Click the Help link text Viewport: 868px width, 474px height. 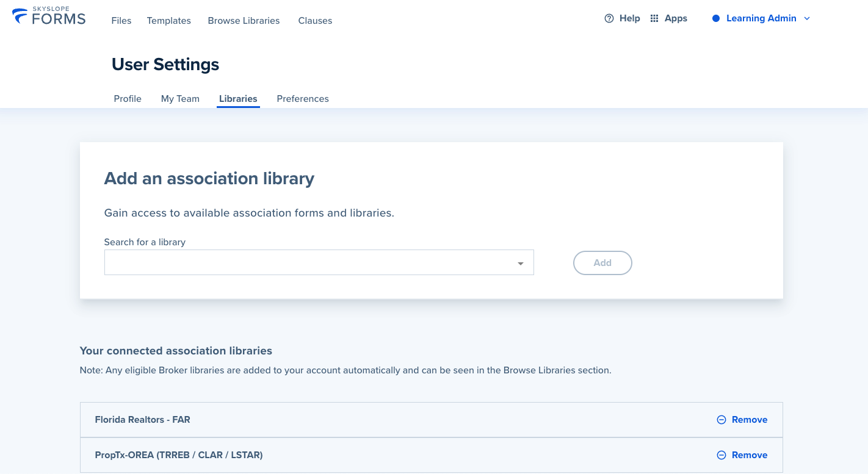[x=629, y=18]
